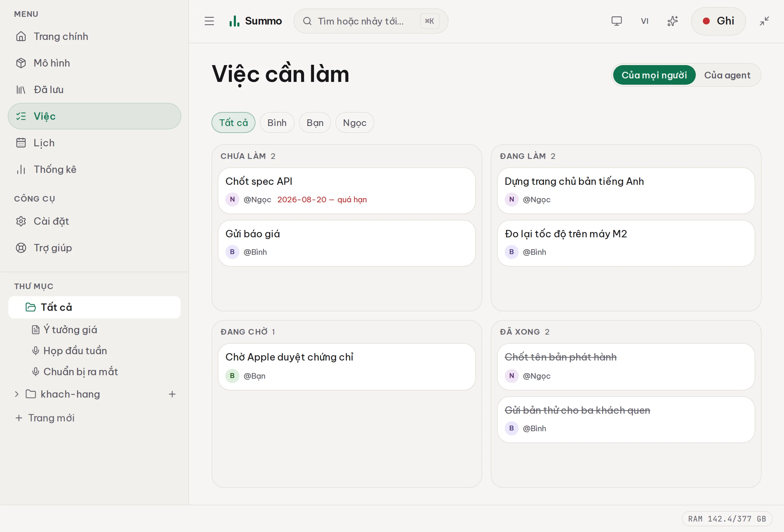Open Dựng trang chủ bản tiếng Anh card

(x=626, y=191)
